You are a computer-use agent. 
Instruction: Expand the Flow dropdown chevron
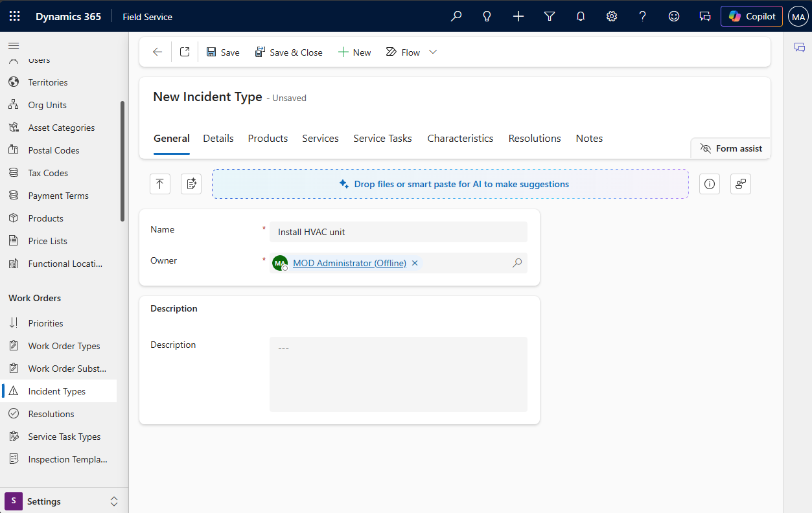tap(433, 52)
